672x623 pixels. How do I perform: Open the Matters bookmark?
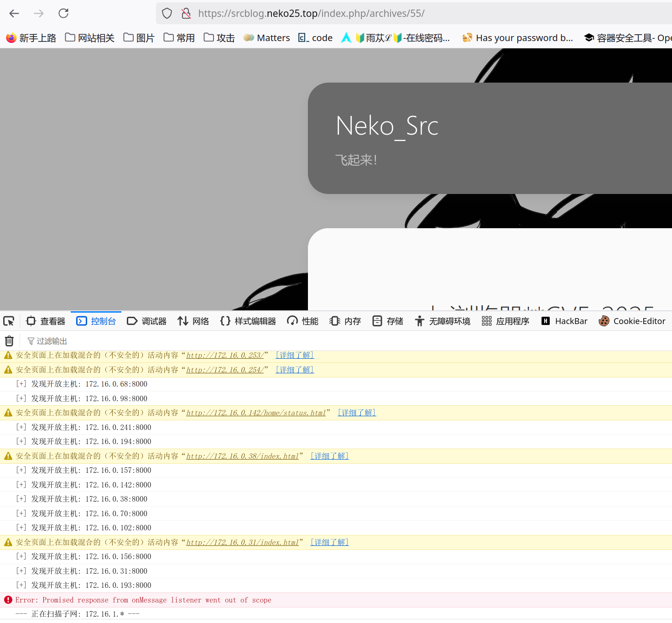point(267,38)
